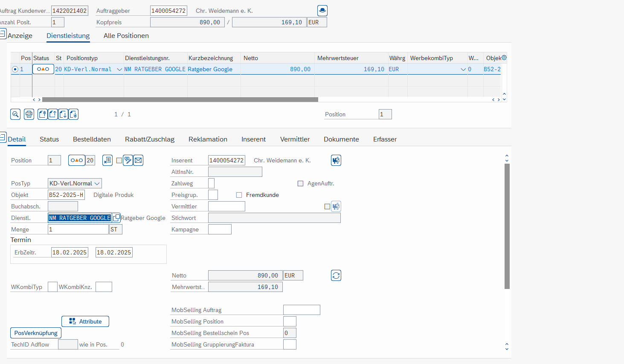This screenshot has width=624, height=364.
Task: Open the table settings gear icon
Action: (504, 58)
